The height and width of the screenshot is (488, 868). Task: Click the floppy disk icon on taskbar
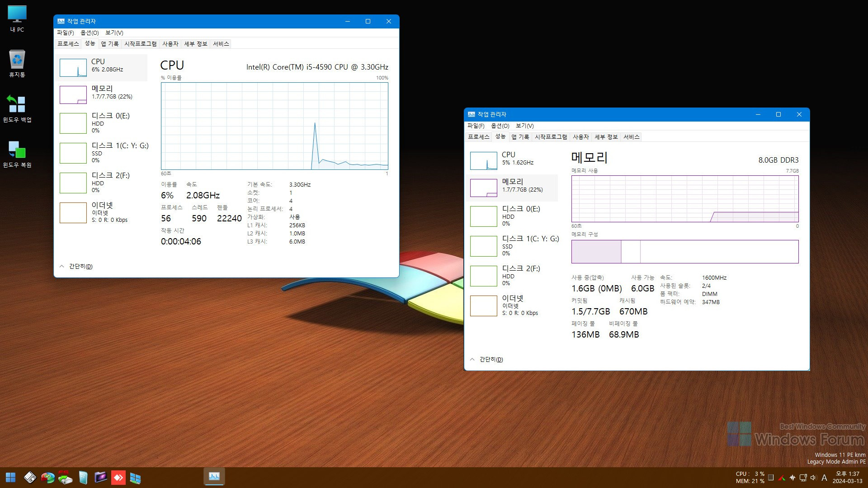[x=30, y=478]
